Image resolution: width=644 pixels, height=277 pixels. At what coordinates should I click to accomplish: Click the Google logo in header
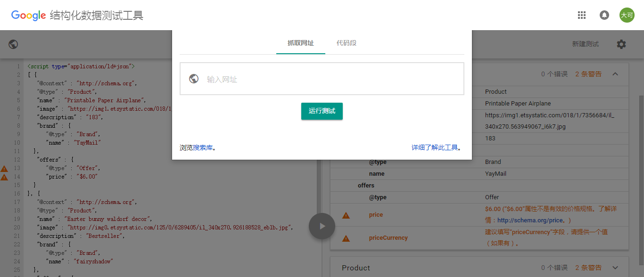tap(28, 16)
